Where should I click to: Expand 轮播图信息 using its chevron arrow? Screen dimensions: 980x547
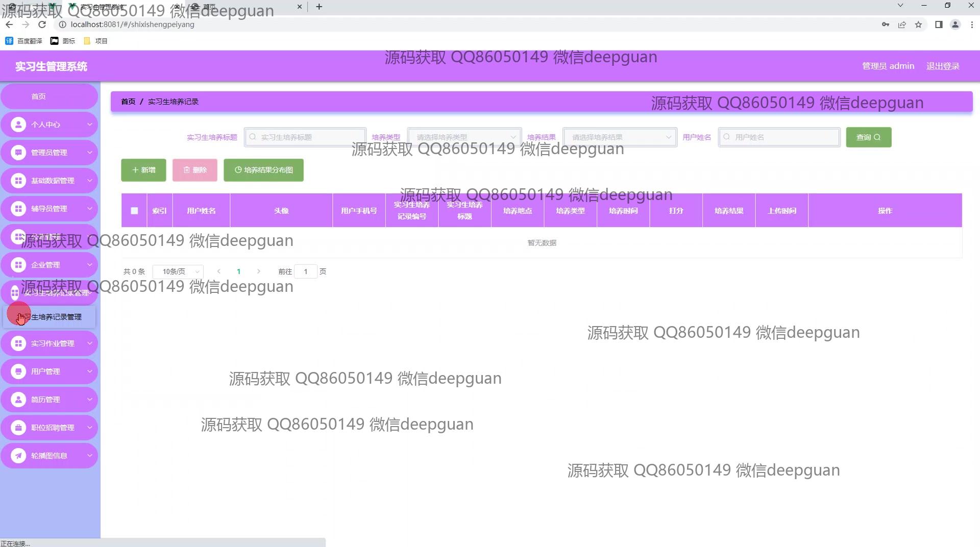click(89, 456)
